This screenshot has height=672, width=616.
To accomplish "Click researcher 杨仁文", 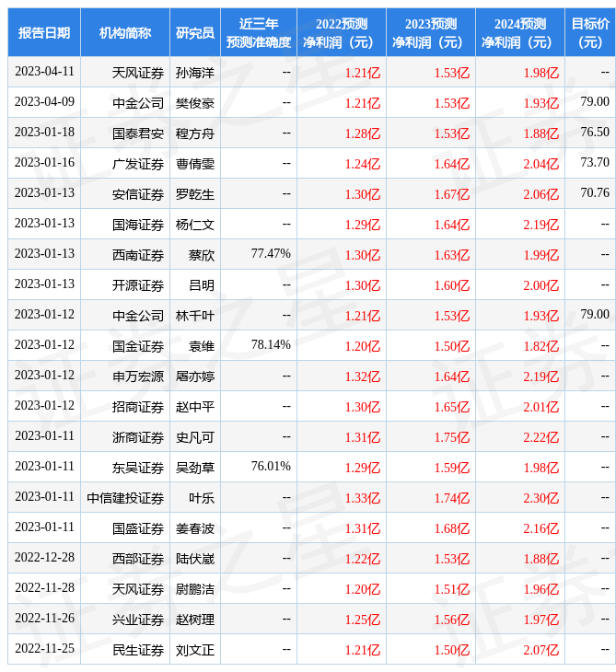I will 195,225.
